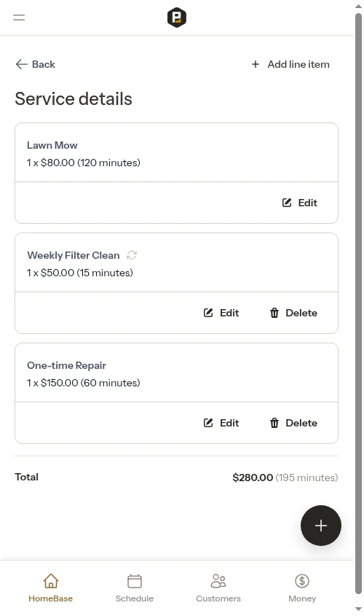Tap the floating plus button
Viewport: 364px width, 616px height.
321,526
